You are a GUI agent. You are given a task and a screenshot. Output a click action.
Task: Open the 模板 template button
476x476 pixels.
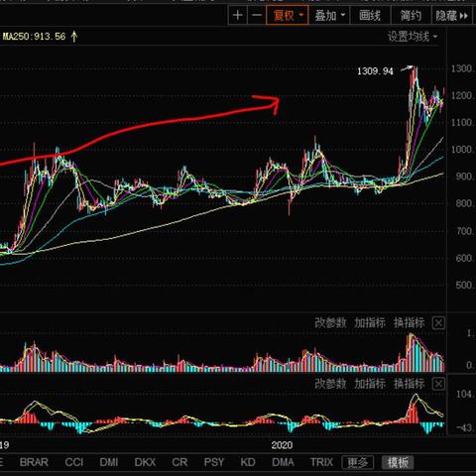[398, 462]
